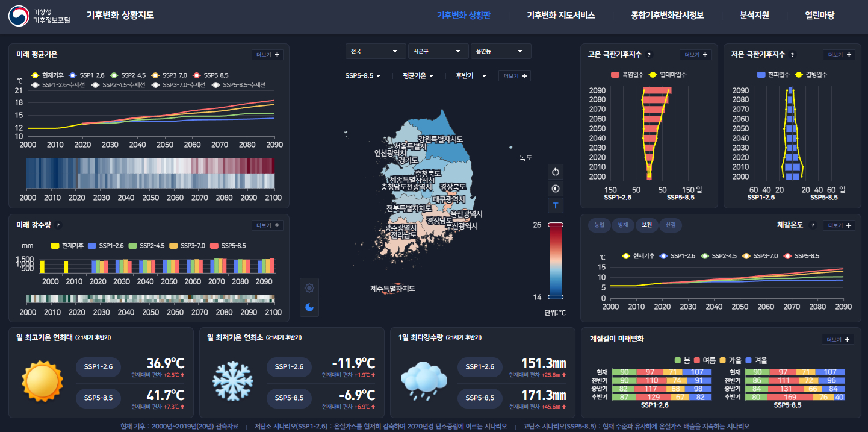Toggle SSP1-2.6 series in 미래 평균기온 legend
The height and width of the screenshot is (432, 868).
tap(87, 75)
